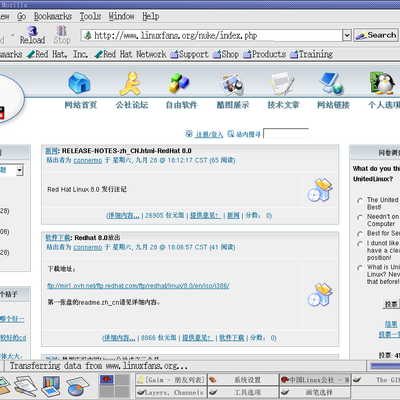Click the penguin 个人选项 icon
Viewport: 400px width, 400px height.
tap(382, 83)
